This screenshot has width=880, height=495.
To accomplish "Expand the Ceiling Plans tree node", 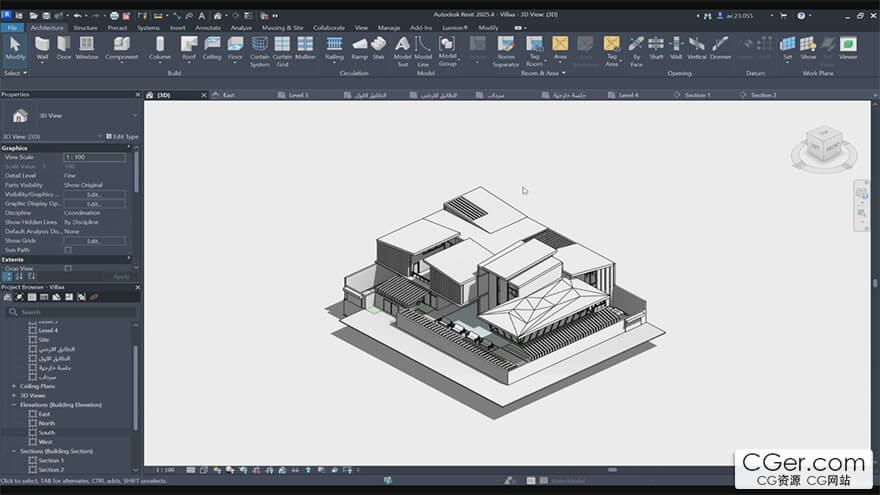I will (14, 386).
